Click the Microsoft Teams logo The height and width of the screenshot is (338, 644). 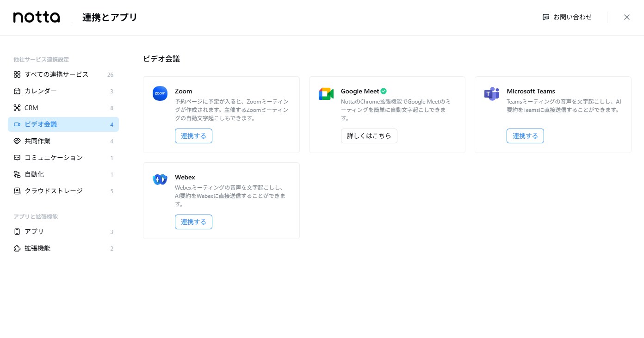tap(492, 93)
